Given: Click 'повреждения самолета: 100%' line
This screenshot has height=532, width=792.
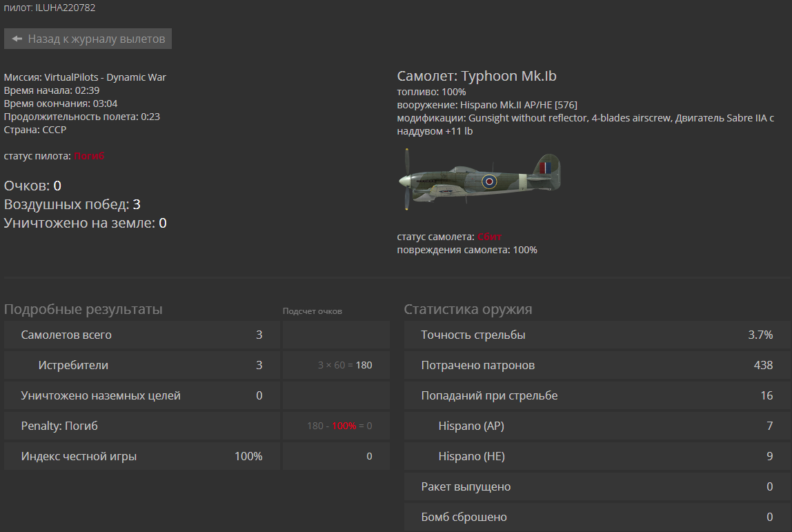Looking at the screenshot, I should (x=467, y=250).
